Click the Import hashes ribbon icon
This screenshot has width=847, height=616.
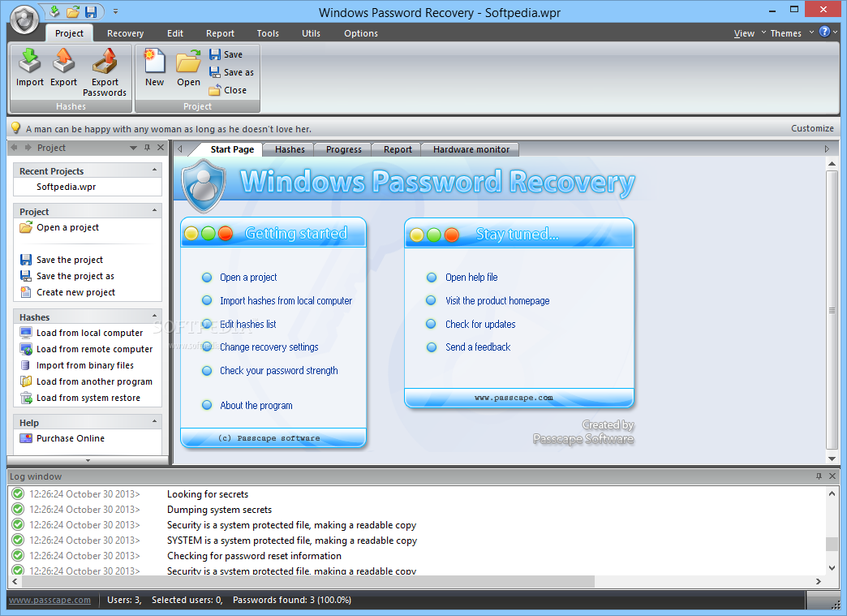(30, 67)
